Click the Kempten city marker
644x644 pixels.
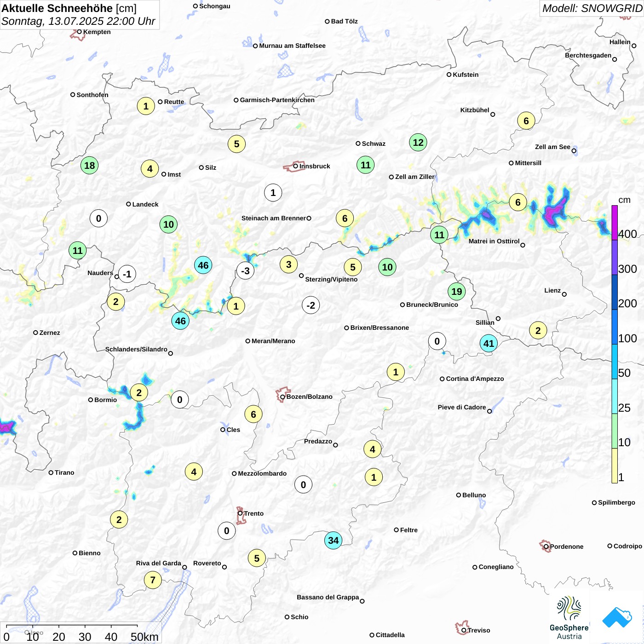click(x=79, y=32)
